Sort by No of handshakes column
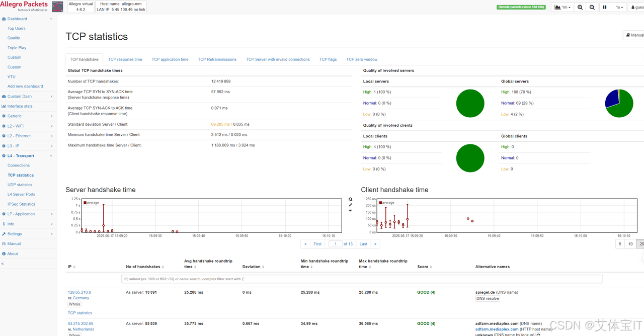 [x=144, y=267]
